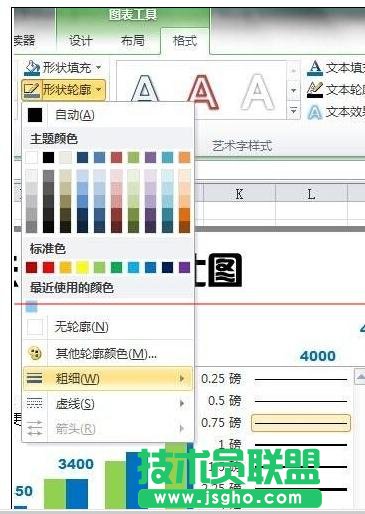365x514 pixels.
Task: Click the 形状填充 paint bucket icon
Action: coord(32,68)
